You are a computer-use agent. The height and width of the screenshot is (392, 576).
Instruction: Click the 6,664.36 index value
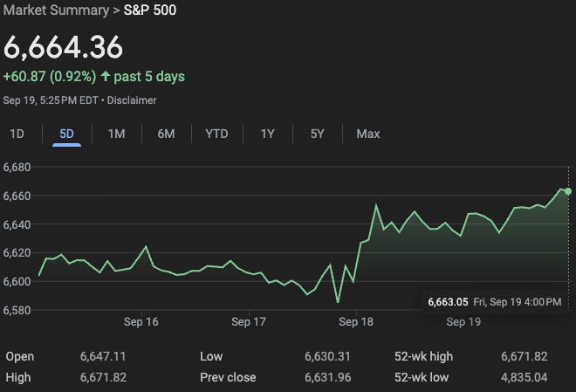tap(63, 47)
